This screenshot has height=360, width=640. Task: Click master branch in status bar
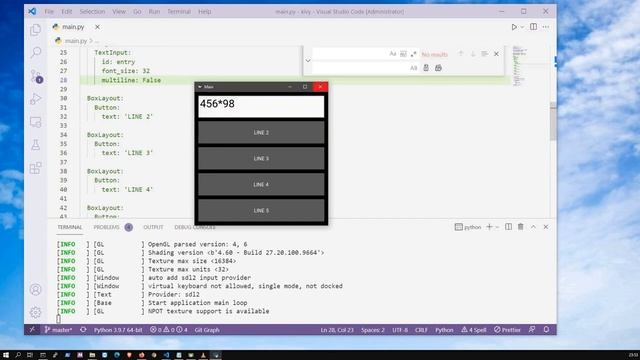coord(58,330)
